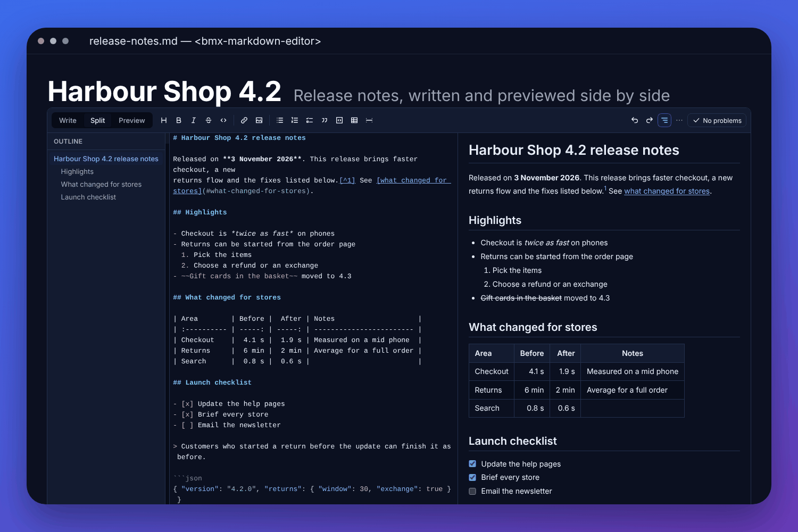The image size is (798, 532).
Task: Click the '6 min' cell in preview table
Action: pos(532,390)
